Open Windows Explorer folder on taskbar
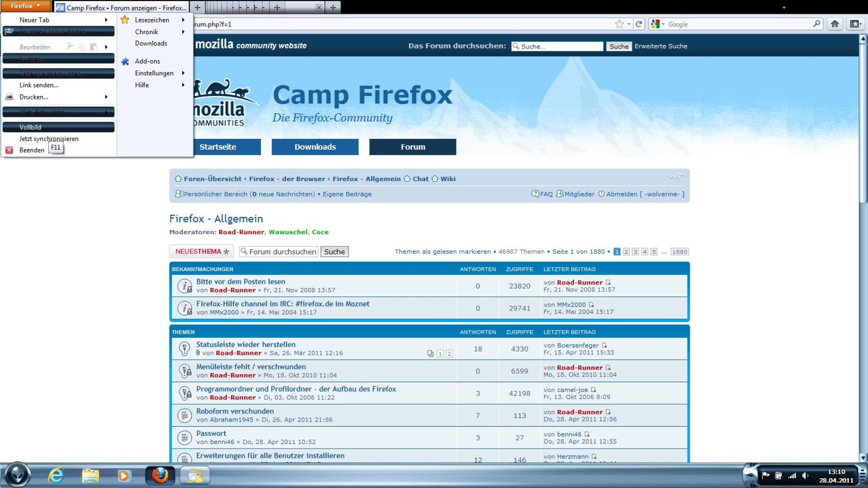868x488 pixels. [x=90, y=475]
